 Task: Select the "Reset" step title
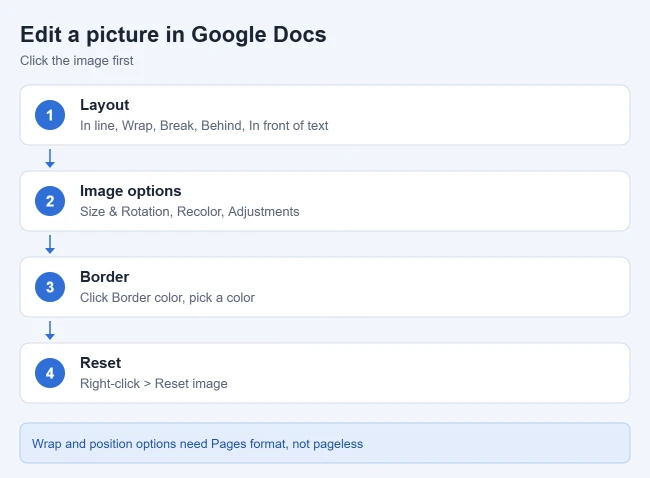pyautogui.click(x=100, y=363)
